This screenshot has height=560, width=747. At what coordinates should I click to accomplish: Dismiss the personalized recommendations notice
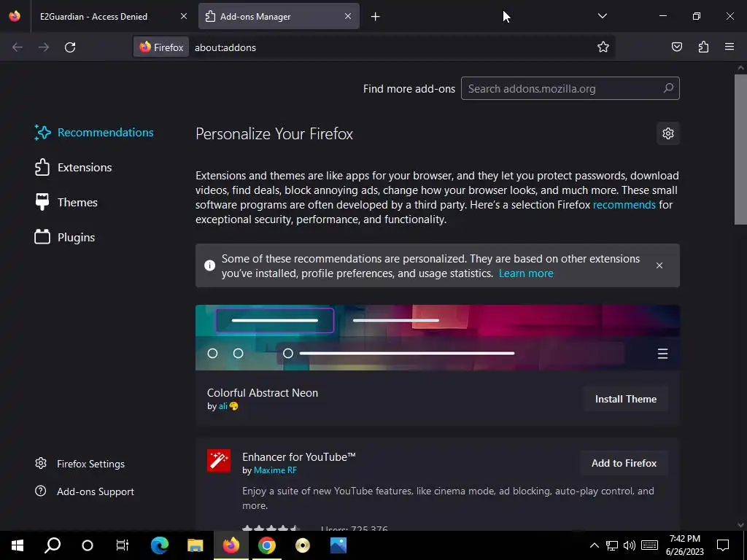click(659, 265)
